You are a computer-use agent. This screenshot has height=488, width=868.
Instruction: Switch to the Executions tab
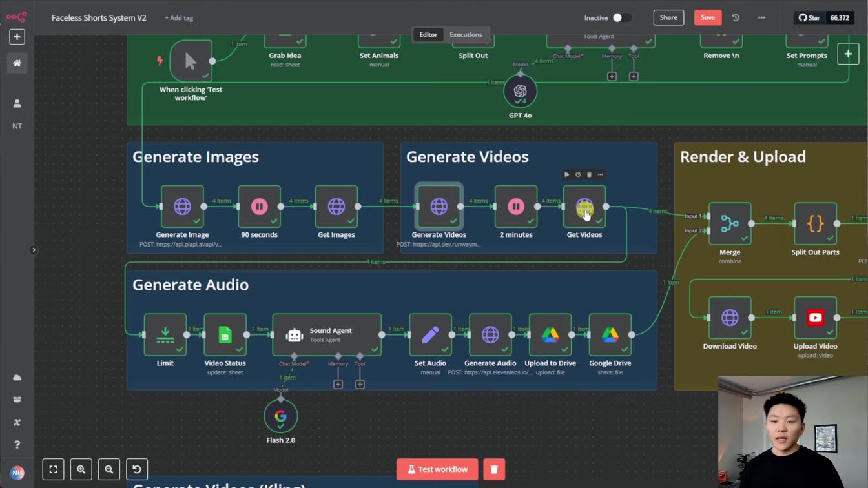(466, 34)
